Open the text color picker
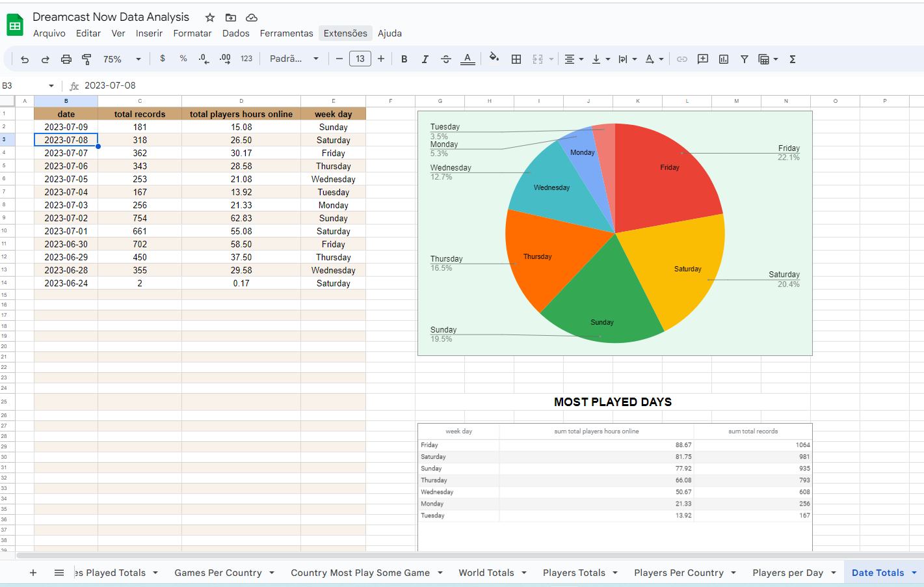 click(468, 59)
